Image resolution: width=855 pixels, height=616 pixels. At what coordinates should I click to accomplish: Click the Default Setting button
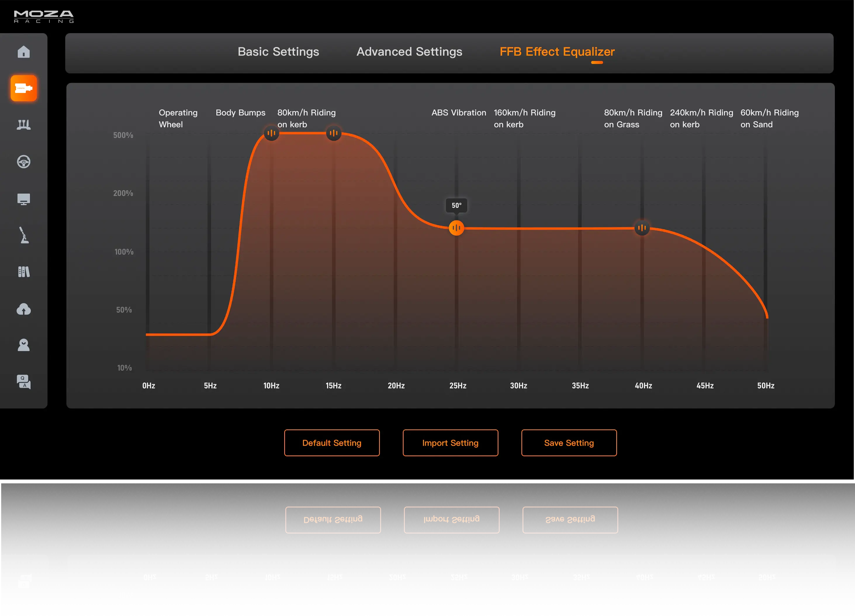332,443
